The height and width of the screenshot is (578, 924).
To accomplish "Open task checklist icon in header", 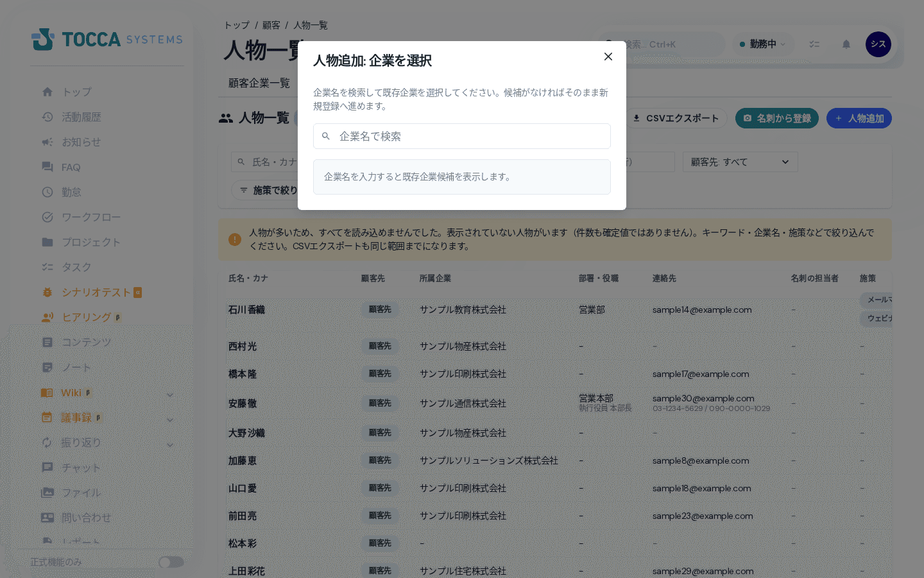I will (x=814, y=44).
